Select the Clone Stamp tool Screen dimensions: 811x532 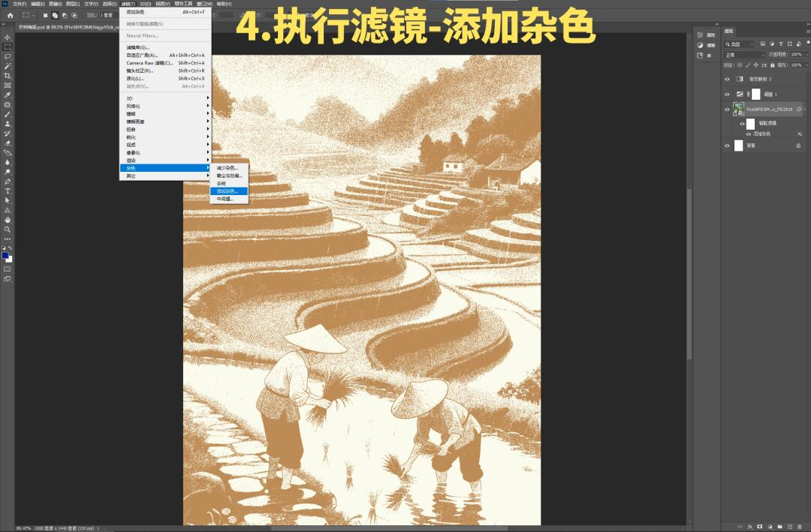pyautogui.click(x=8, y=124)
